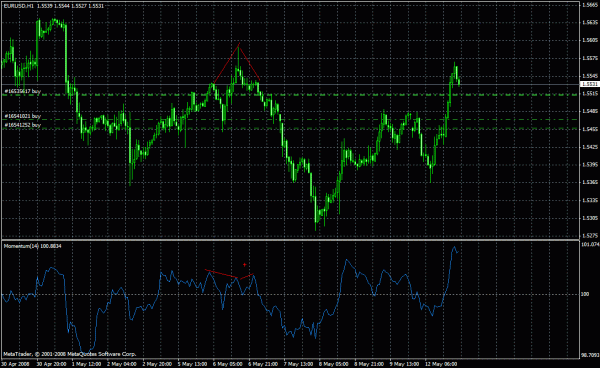600x368 pixels.
Task: Click the 1.5575 price scale label
Action: (590, 58)
